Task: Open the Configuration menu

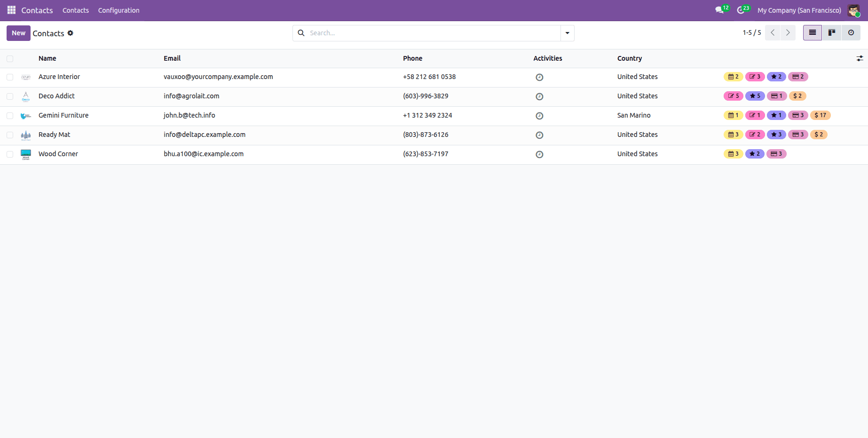Action: click(x=118, y=10)
